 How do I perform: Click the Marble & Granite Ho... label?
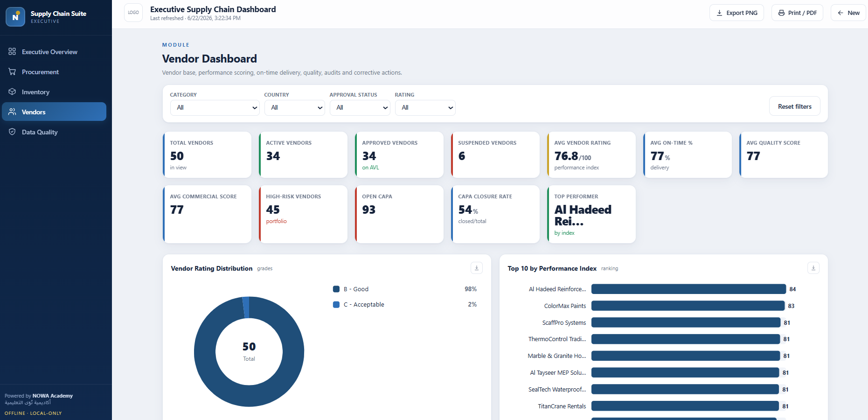tap(556, 356)
